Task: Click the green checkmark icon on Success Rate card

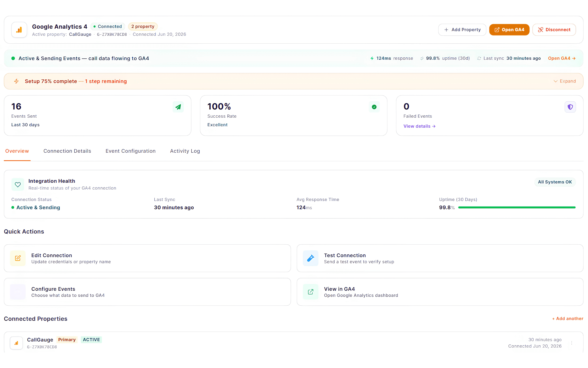Action: [374, 107]
